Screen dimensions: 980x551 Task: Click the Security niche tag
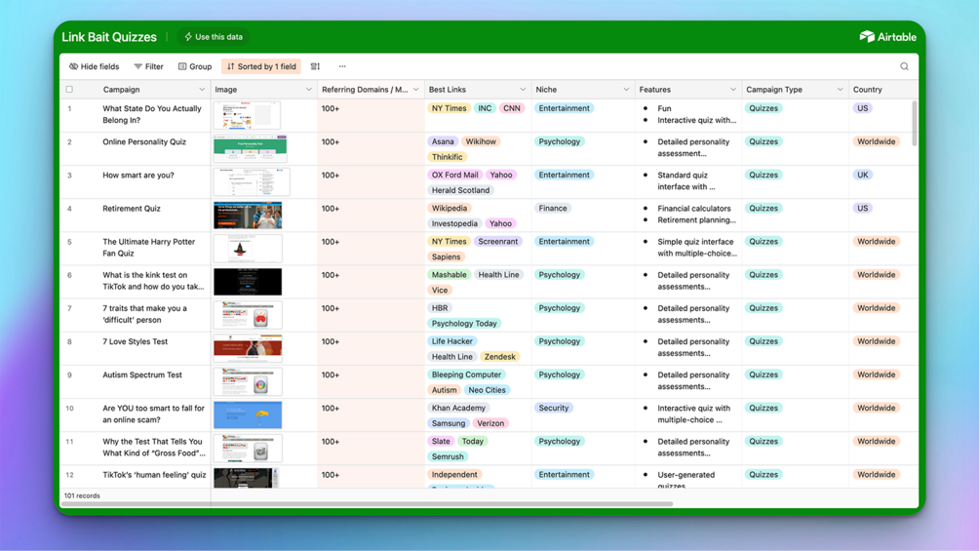point(554,408)
